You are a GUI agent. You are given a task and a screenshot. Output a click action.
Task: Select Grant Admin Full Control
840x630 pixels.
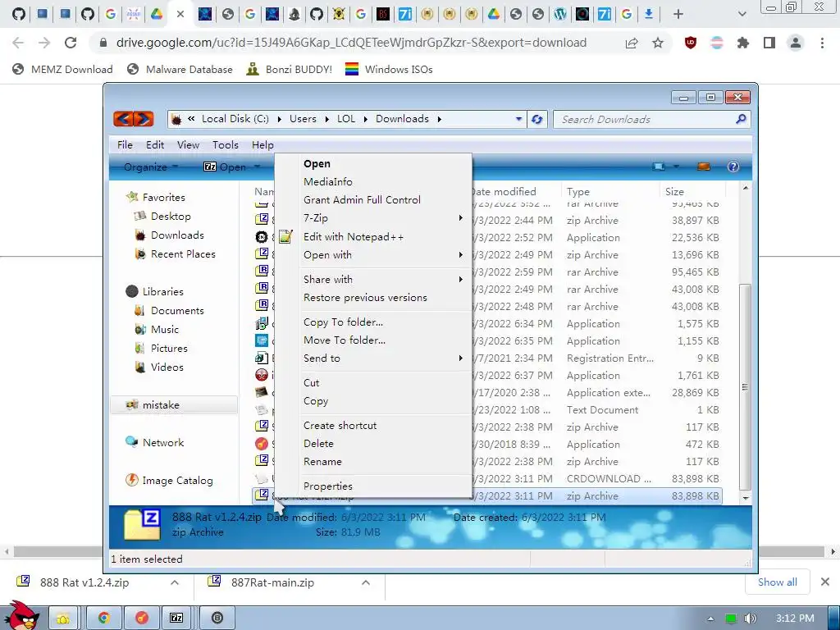pyautogui.click(x=362, y=200)
